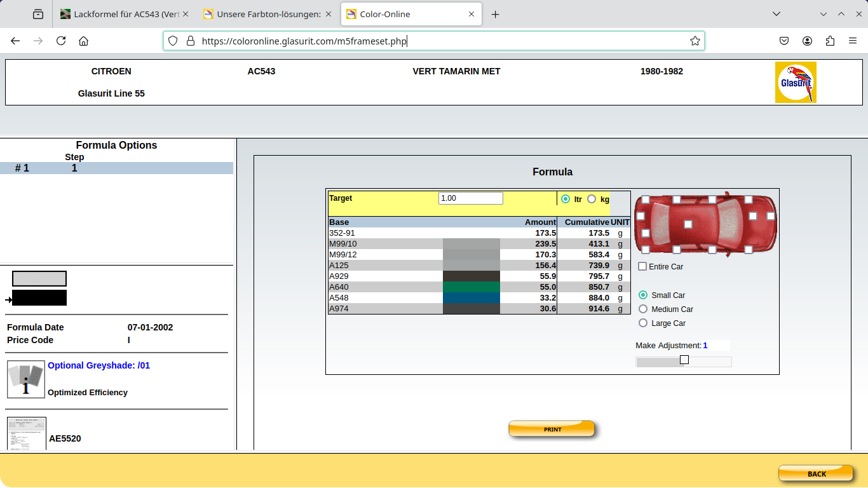Click the Glasurit Line 55 label
Viewport: 868px width, 488px height.
pos(111,93)
